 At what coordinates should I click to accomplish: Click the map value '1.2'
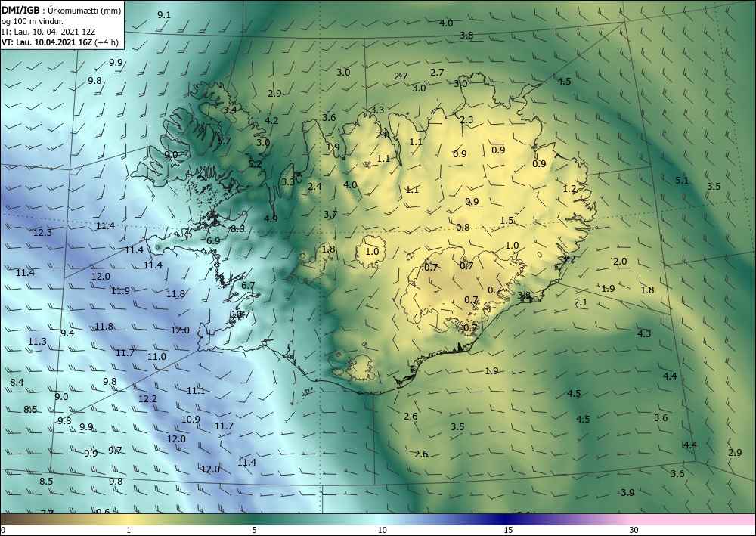pos(569,189)
